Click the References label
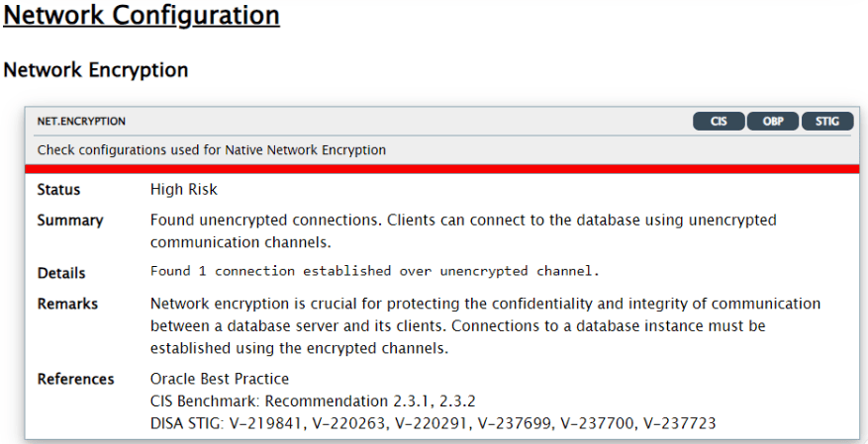 76,380
